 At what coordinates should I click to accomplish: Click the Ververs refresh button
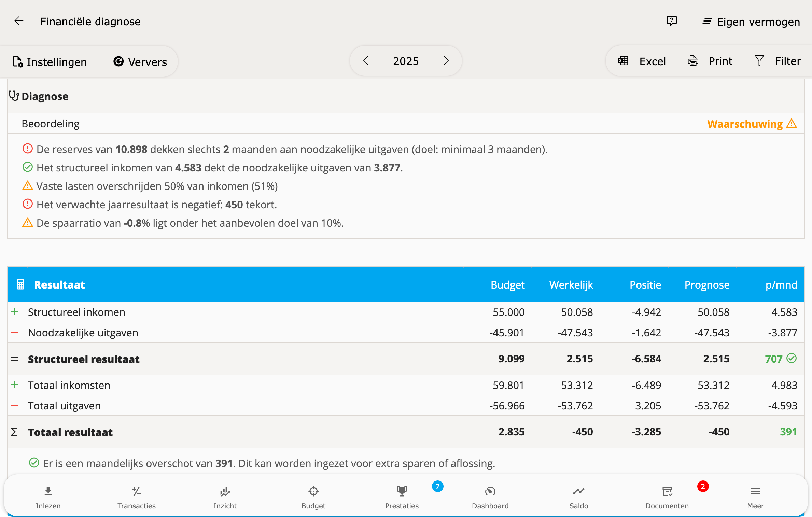(140, 62)
